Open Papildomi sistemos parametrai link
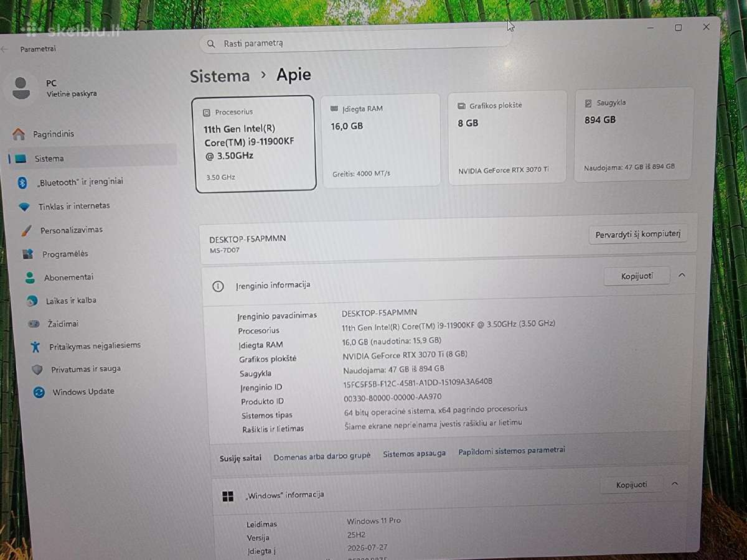Viewport: 747px width, 560px height. pos(512,450)
